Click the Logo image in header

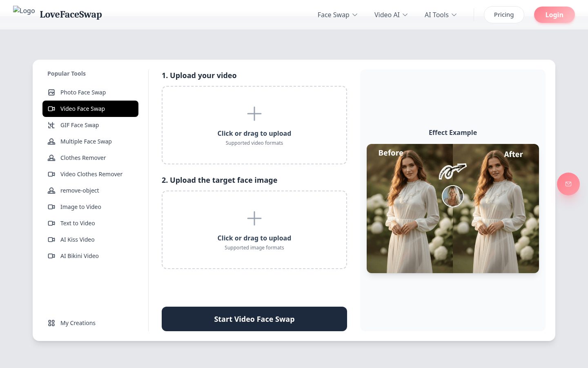click(x=24, y=11)
